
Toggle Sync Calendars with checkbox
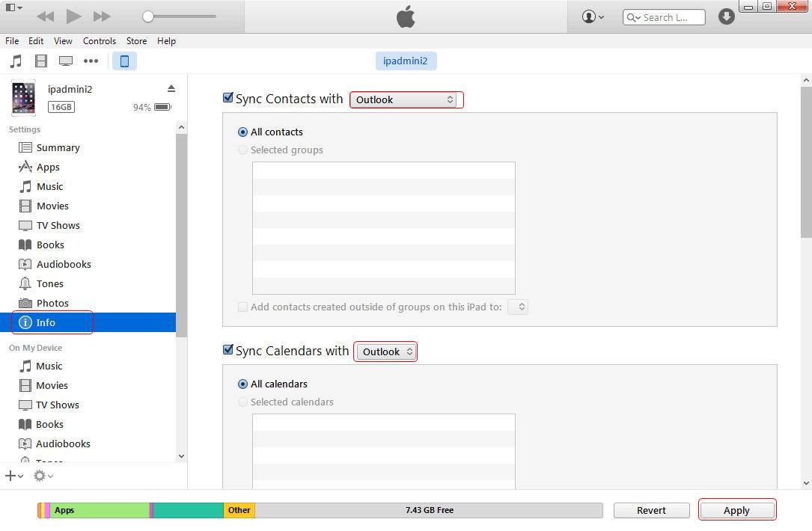point(228,349)
